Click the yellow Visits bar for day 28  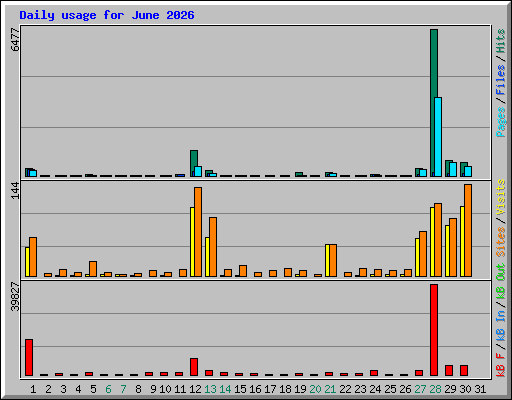(432, 242)
